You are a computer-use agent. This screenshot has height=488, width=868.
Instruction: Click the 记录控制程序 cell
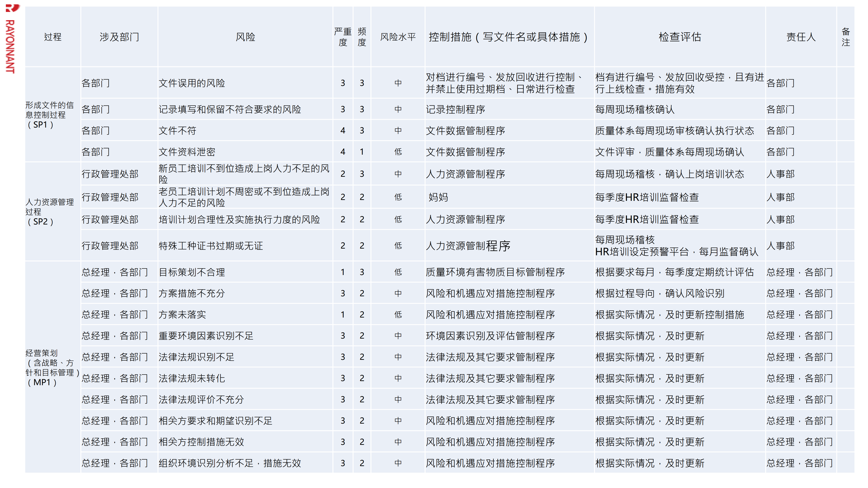[510, 109]
